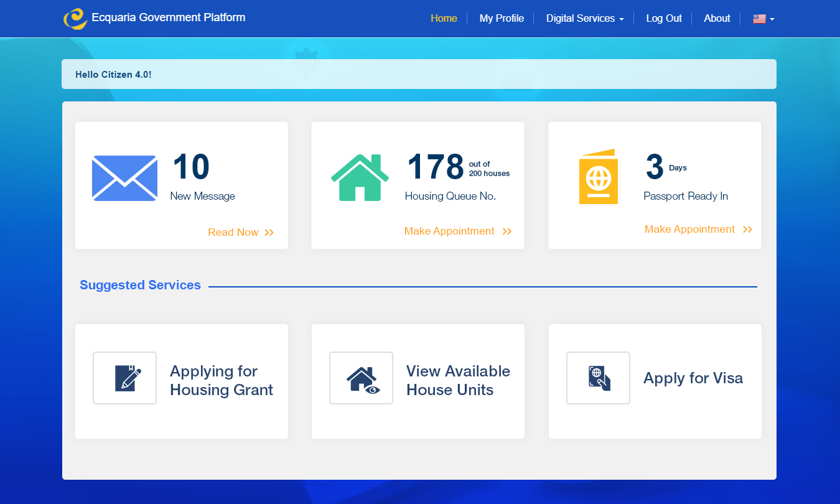Click the yellow passport icon

[x=598, y=177]
